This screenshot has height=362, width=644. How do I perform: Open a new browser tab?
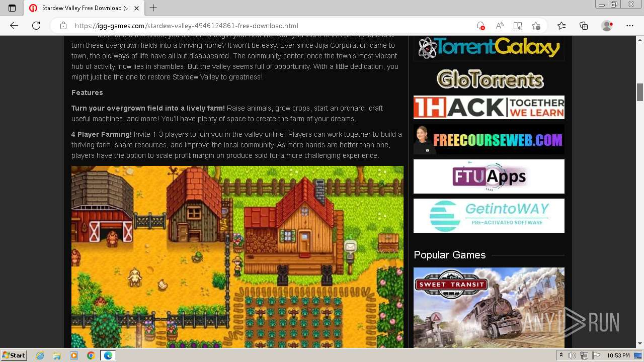coord(153,8)
